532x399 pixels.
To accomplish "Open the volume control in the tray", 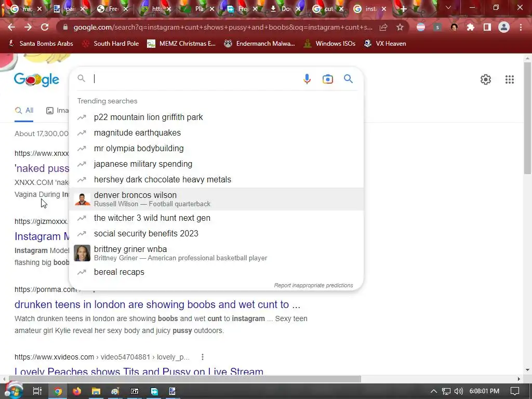I will [458, 391].
